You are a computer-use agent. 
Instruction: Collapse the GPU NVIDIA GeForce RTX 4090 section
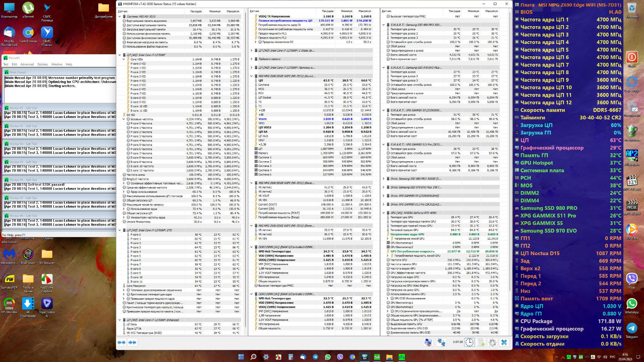(x=383, y=213)
